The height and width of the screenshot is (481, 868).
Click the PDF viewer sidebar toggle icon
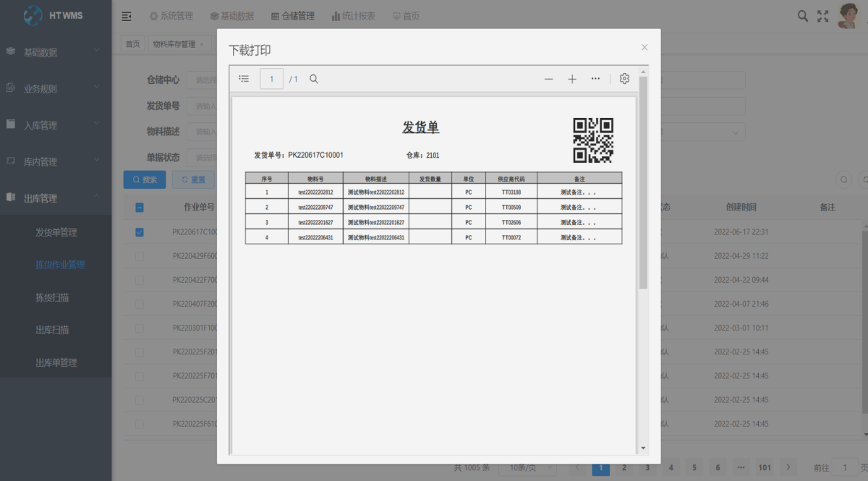[244, 79]
